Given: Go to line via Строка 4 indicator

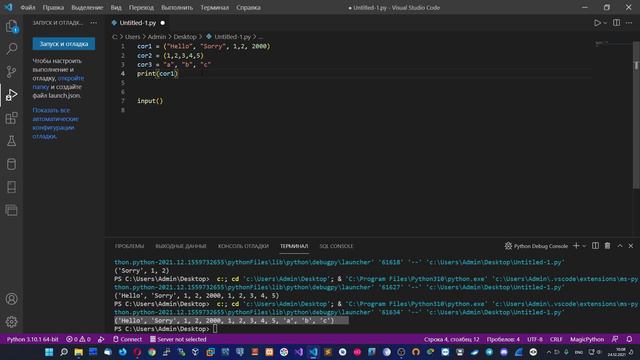Looking at the screenshot, I should pyautogui.click(x=451, y=339).
